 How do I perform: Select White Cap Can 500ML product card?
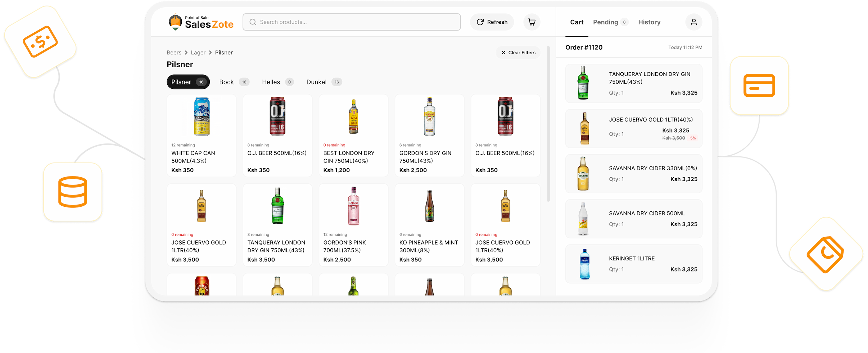coord(202,136)
